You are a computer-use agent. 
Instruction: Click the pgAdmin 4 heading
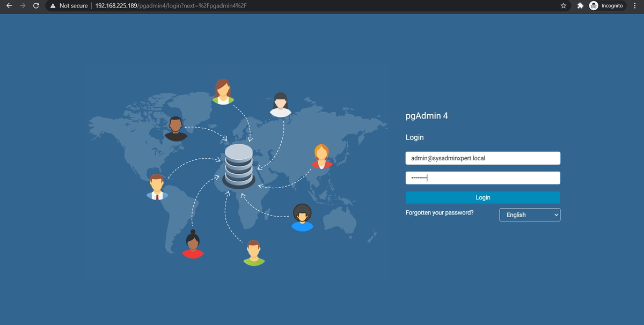click(427, 115)
